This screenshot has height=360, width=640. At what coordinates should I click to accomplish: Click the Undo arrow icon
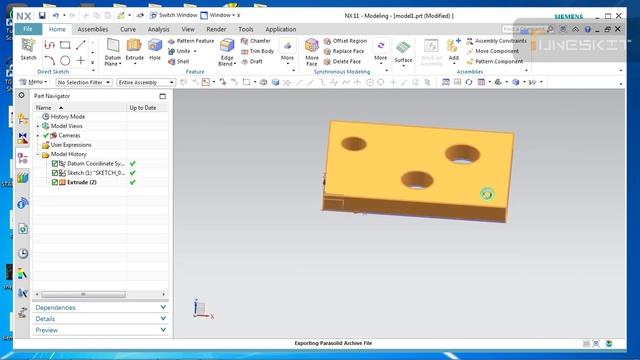(56, 16)
